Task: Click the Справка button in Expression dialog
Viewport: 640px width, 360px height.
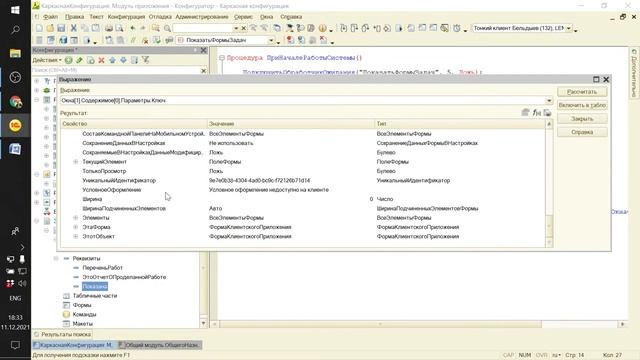Action: point(582,132)
